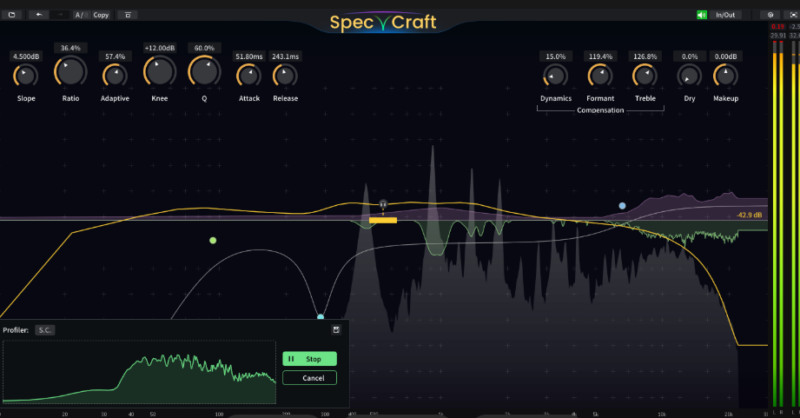Open settings from the top-right gear icon
Viewport: 800px width, 418px height.
click(x=770, y=15)
